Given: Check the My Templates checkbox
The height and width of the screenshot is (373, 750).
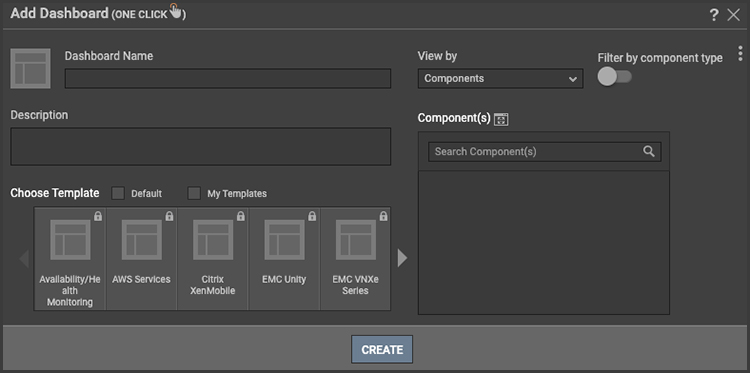Looking at the screenshot, I should pos(194,193).
